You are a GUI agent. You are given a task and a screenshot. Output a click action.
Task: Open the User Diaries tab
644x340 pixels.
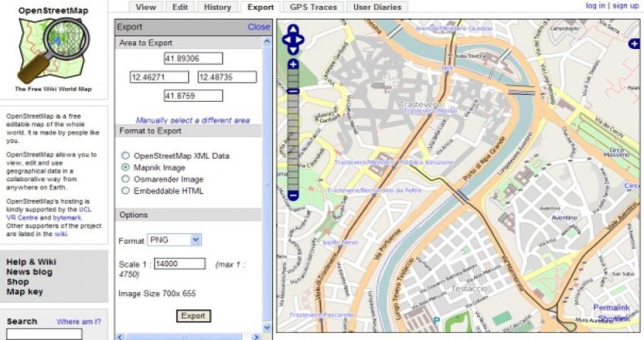(377, 7)
